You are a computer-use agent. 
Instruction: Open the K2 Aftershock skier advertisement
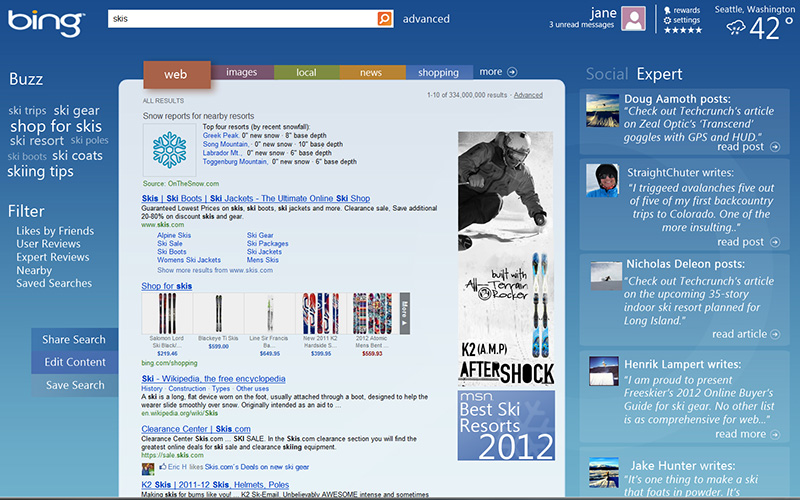[506, 259]
